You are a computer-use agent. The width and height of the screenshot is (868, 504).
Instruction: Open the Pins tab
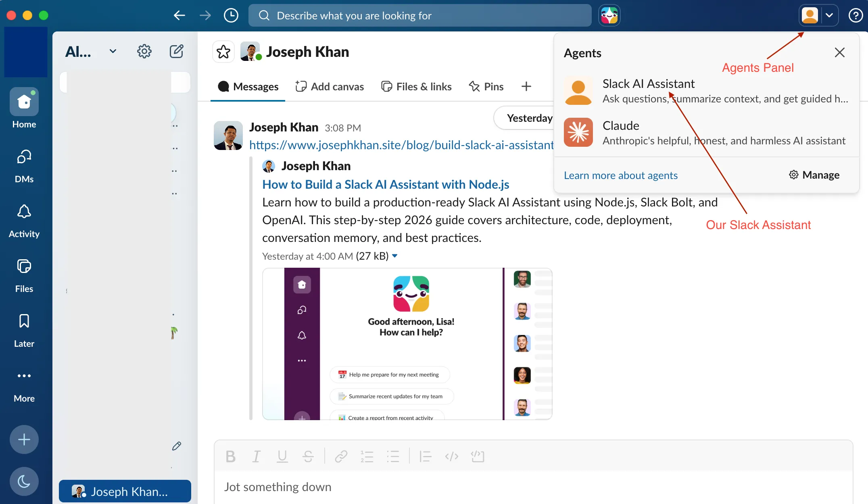[x=486, y=87]
